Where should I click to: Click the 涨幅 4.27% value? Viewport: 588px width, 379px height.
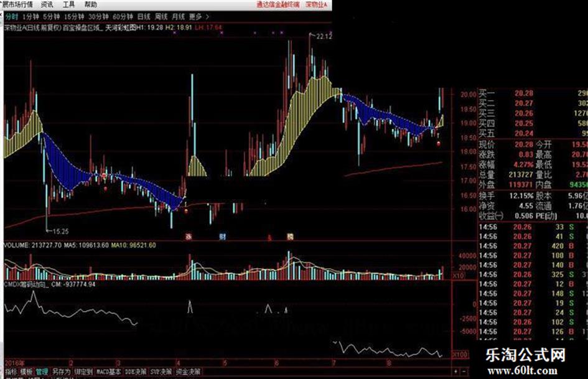click(524, 164)
